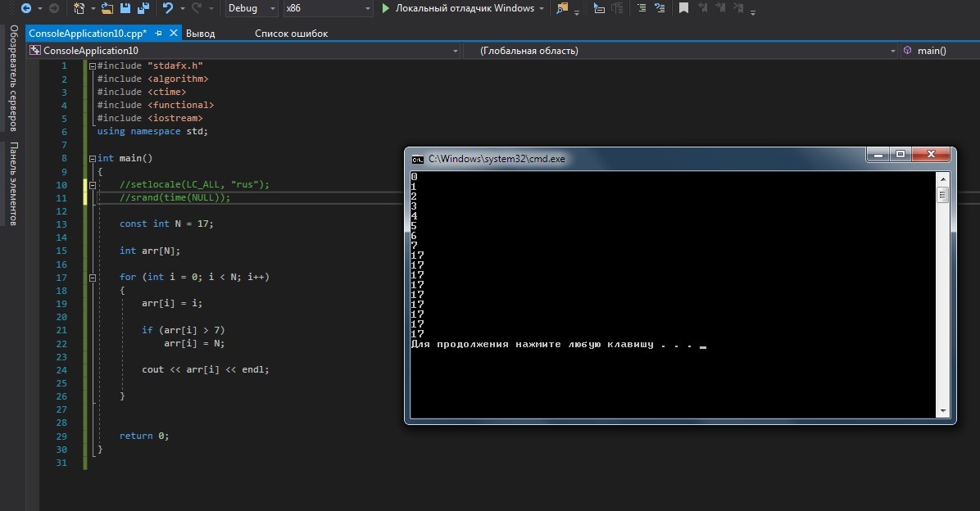Screen dimensions: 980x511
Task: Open the Обозреватель серверов side panel
Action: pos(13,78)
